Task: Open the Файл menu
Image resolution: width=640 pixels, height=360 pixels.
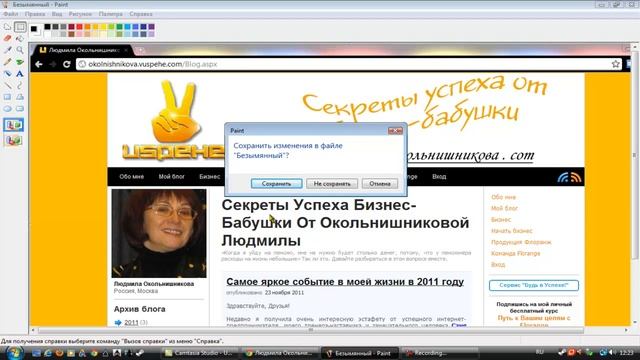Action: pos(11,14)
